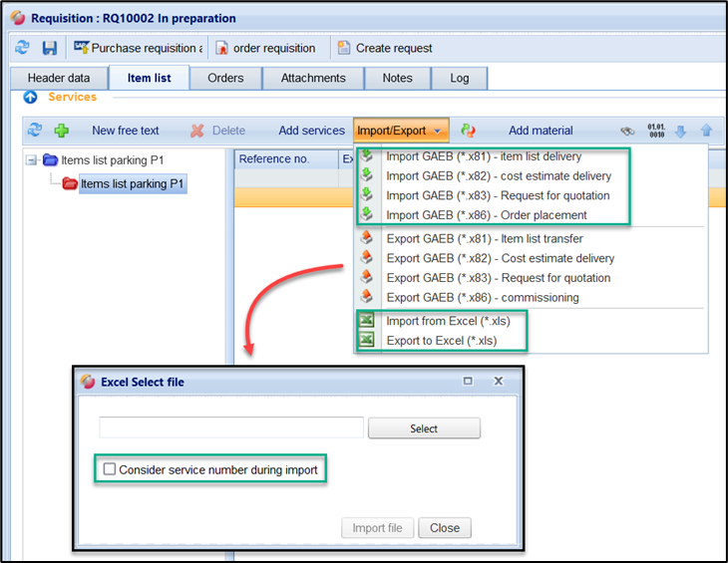The width and height of the screenshot is (728, 563).
Task: Select the red Items list parking P1 child folder
Action: coord(132,184)
